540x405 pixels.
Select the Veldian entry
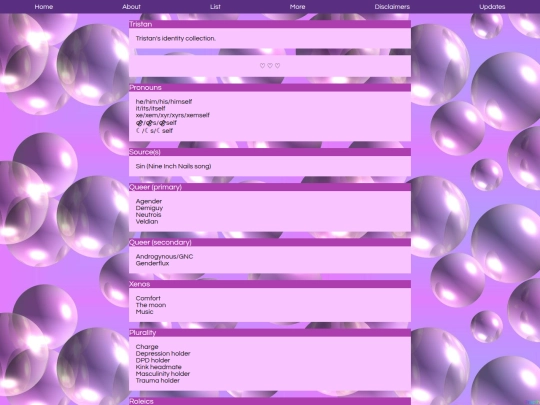point(147,221)
